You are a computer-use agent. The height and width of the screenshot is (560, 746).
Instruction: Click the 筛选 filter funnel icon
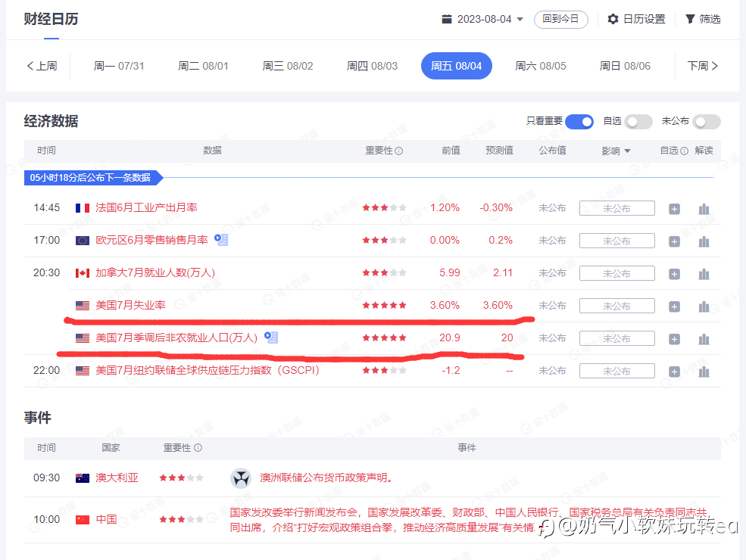point(690,19)
